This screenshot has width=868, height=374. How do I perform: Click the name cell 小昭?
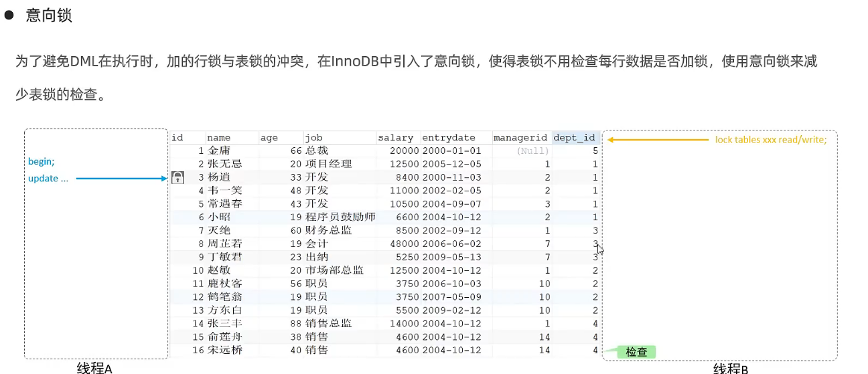tap(219, 217)
